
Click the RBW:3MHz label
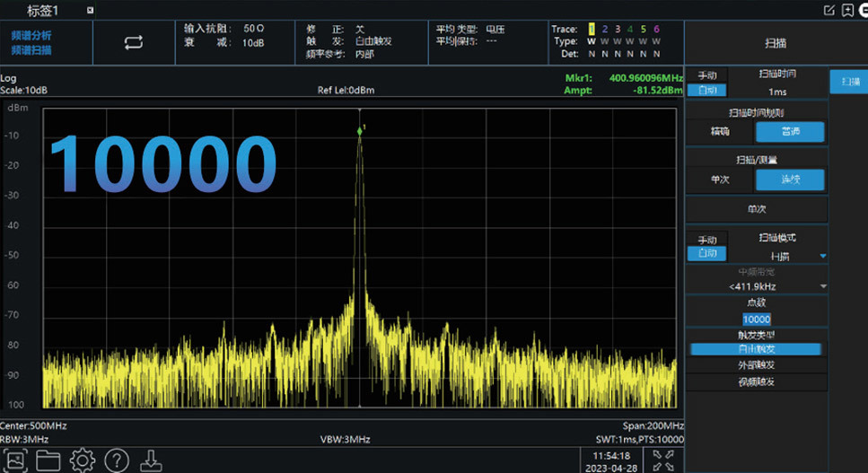pyautogui.click(x=24, y=440)
